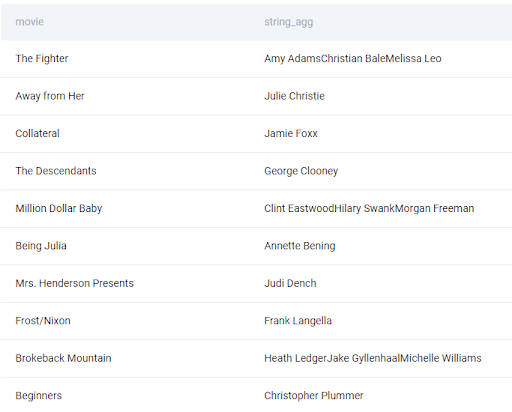Select the Million Dollar Baby cell
The height and width of the screenshot is (412, 512).
tap(59, 208)
